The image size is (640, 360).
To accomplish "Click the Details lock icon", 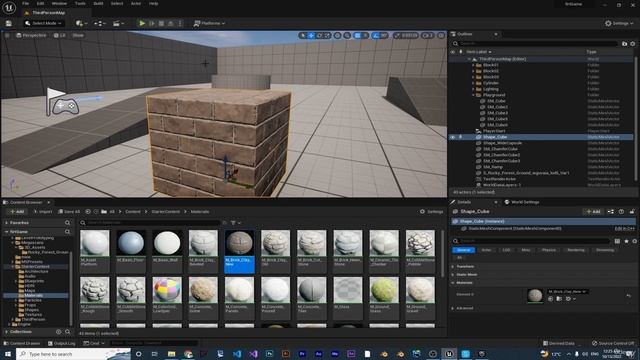I will [x=632, y=211].
